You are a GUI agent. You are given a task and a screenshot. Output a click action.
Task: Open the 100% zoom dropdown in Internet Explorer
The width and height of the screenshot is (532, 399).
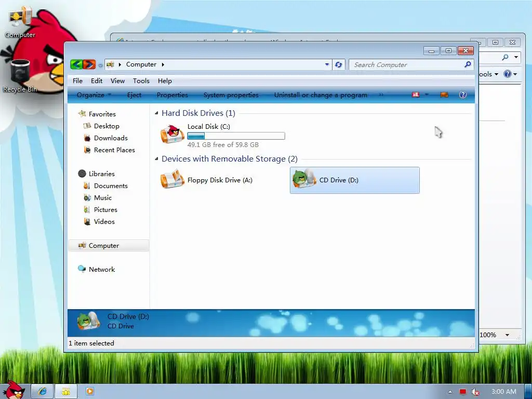pyautogui.click(x=507, y=335)
